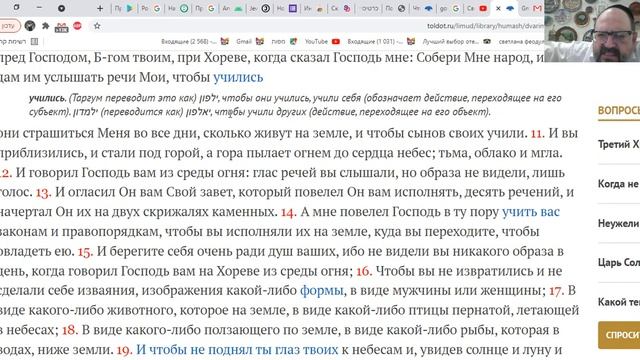Open sidebar question 'Когда не...'
This screenshot has height=360, width=640.
(x=619, y=184)
